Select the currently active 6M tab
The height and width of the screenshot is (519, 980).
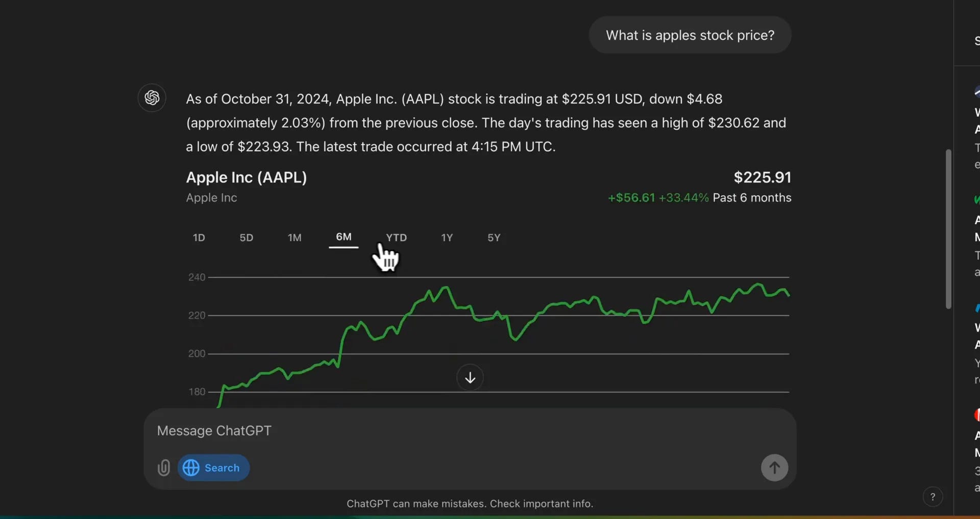click(x=344, y=238)
